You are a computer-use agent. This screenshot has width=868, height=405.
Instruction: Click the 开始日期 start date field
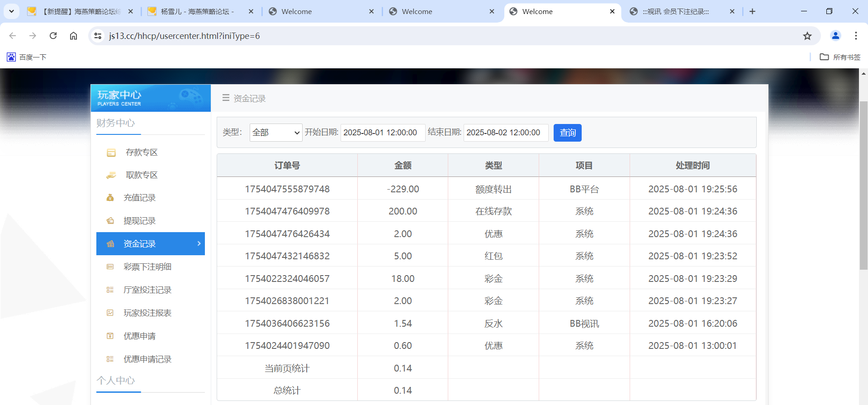pos(383,133)
